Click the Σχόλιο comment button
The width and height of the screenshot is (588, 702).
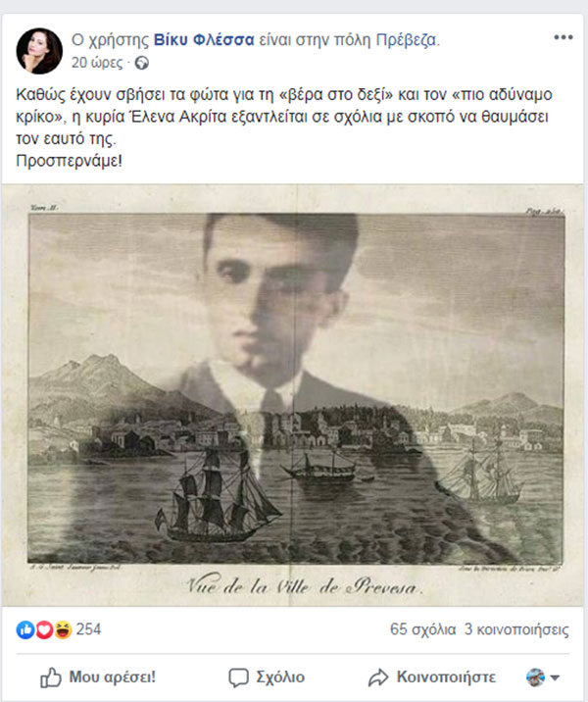point(267,677)
